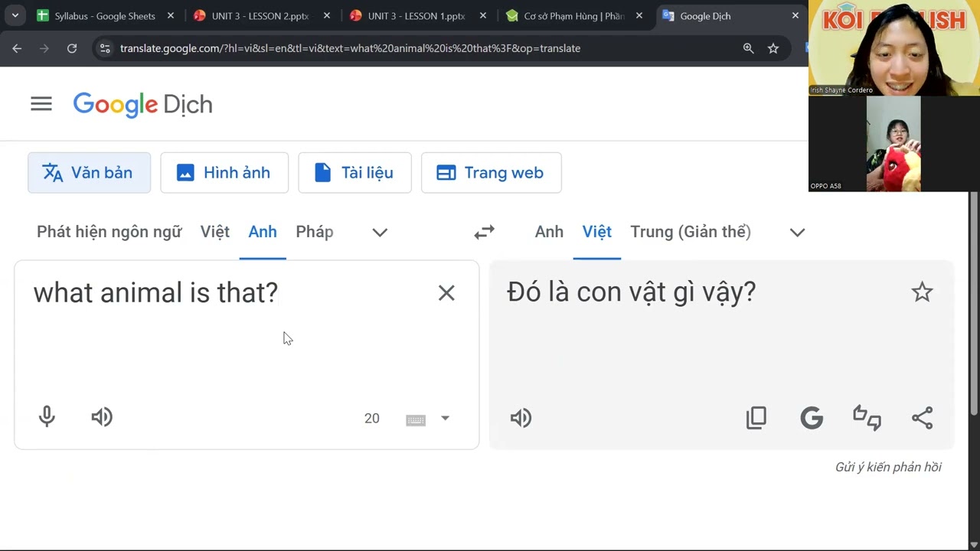Screen dimensions: 980x551
Task: Choose Phát hiện ngôn ngữ source option
Action: 109,232
